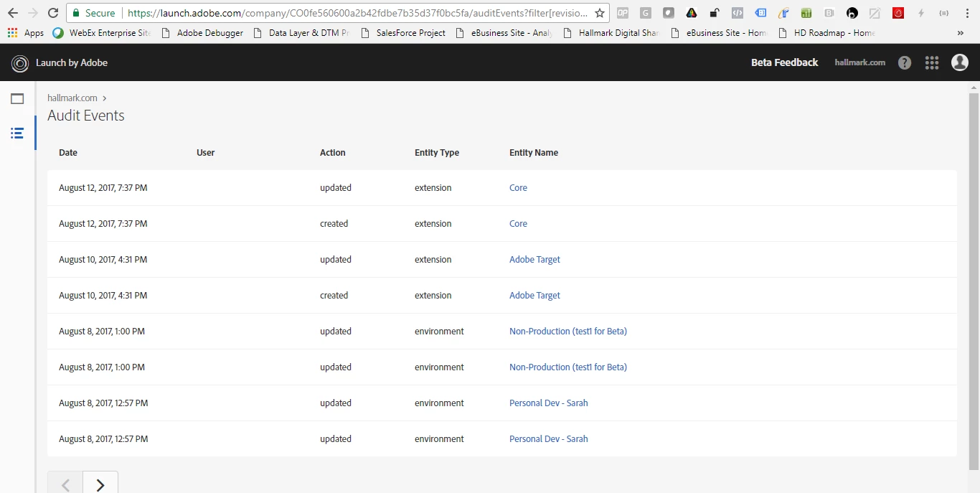This screenshot has width=980, height=493.
Task: Click the blue tag extension icon
Action: (x=760, y=13)
